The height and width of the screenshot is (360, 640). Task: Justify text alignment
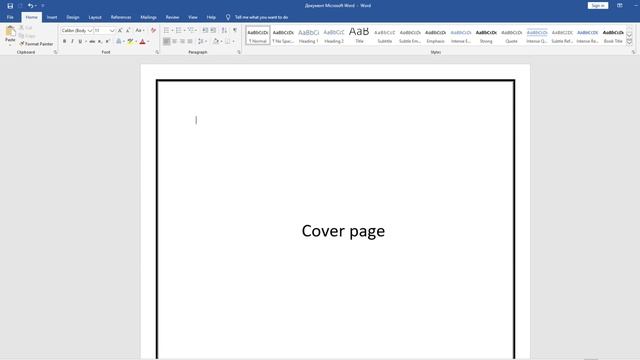coord(190,41)
